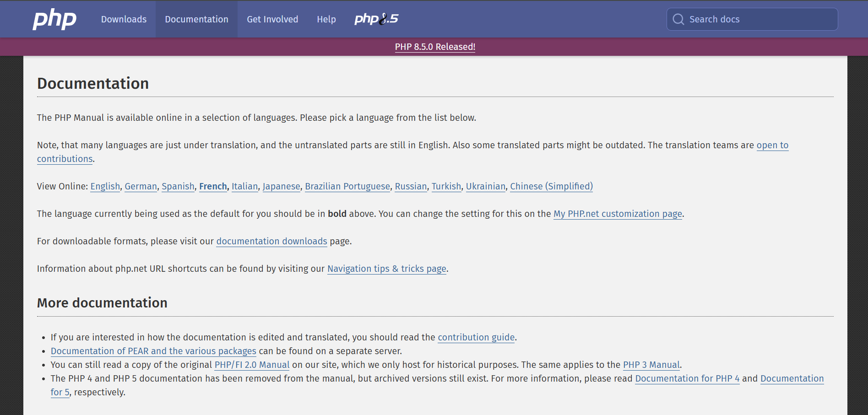Select the Documentation nav item
Screen dimensions: 868x415
pos(196,19)
